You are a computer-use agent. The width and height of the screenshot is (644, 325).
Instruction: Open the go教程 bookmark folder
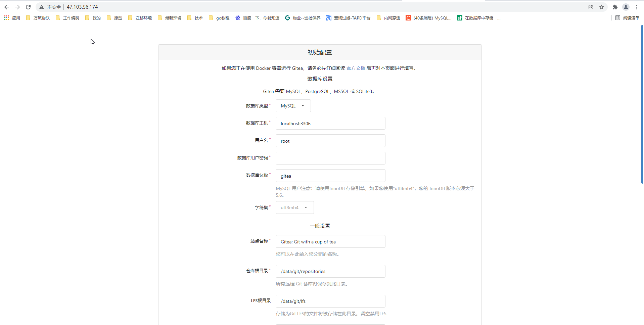click(219, 18)
